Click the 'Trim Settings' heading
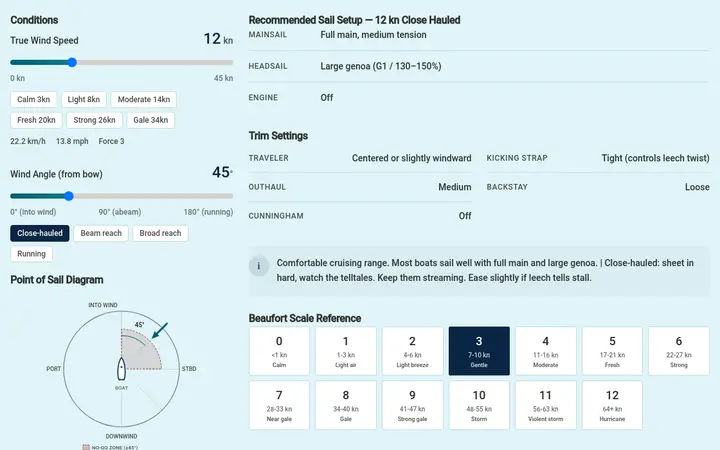The image size is (720, 450). click(x=278, y=136)
